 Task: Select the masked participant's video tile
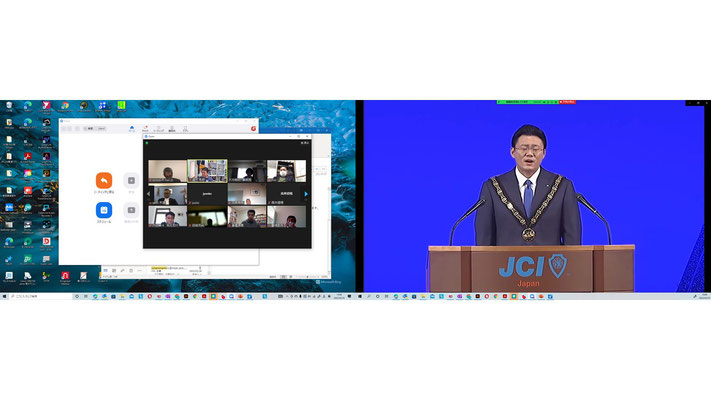click(286, 171)
